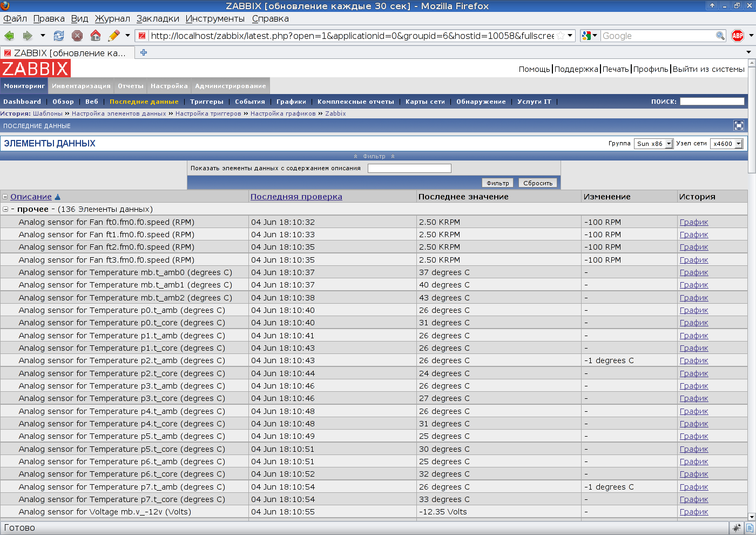Open a new tab with plus icon
Screen dimensions: 756x535
click(x=144, y=52)
